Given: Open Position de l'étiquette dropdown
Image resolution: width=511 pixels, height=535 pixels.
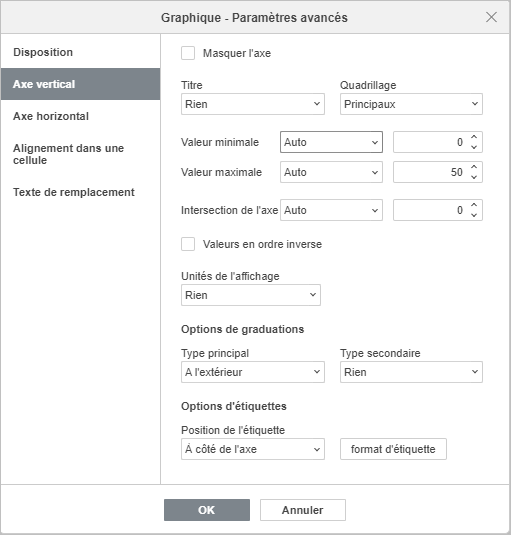Looking at the screenshot, I should click(253, 449).
